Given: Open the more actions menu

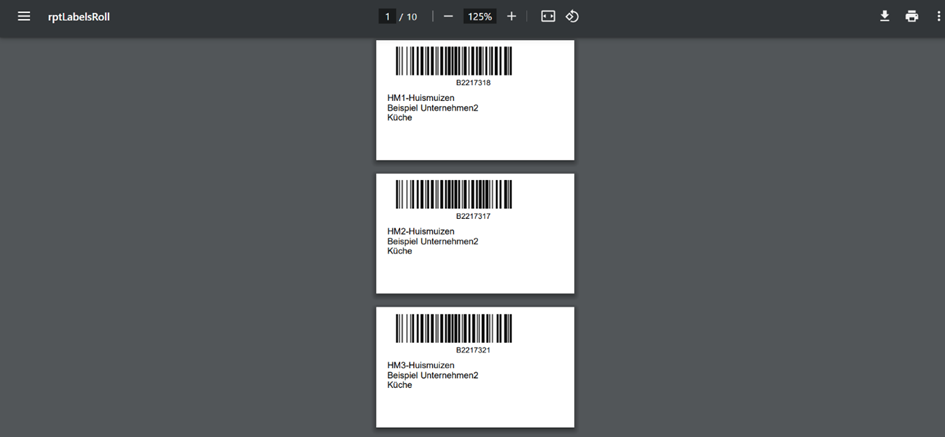Looking at the screenshot, I should click(x=938, y=16).
